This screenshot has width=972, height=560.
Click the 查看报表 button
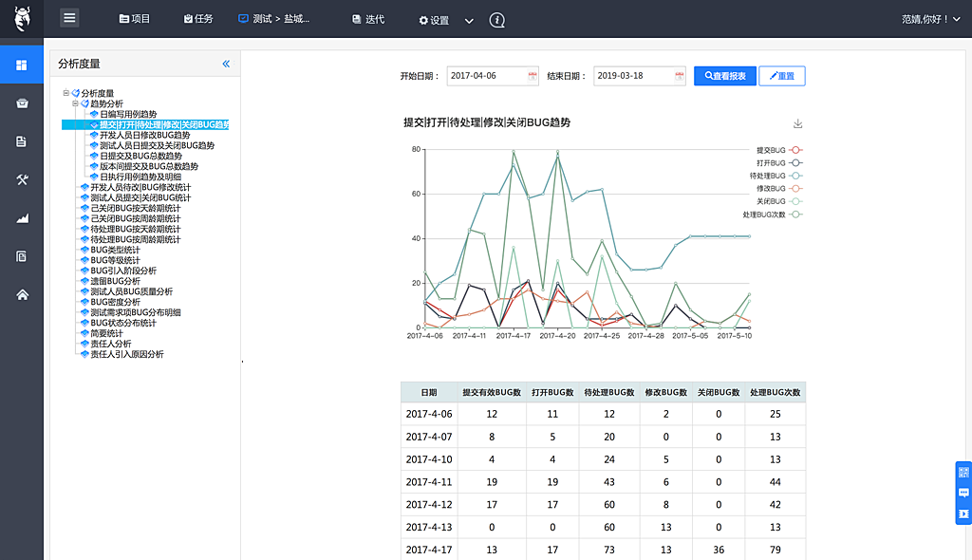[x=724, y=76]
